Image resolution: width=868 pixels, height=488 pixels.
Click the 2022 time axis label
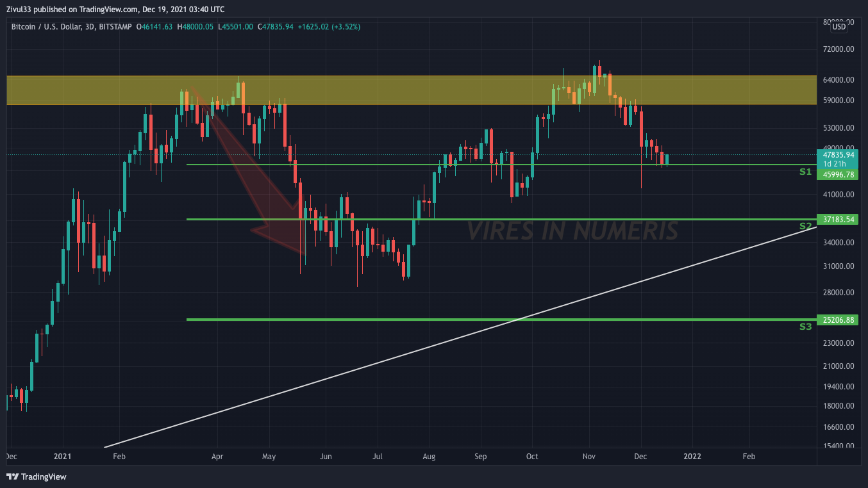[x=692, y=457]
